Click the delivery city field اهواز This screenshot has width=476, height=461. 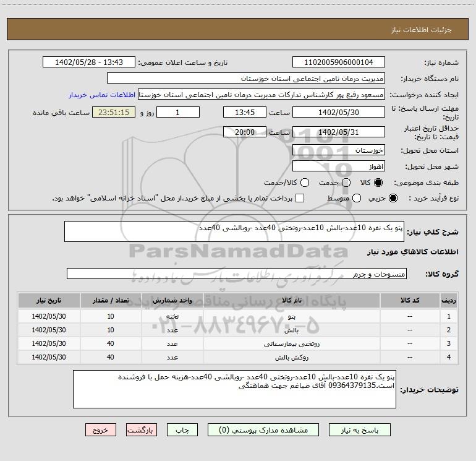[x=339, y=166]
